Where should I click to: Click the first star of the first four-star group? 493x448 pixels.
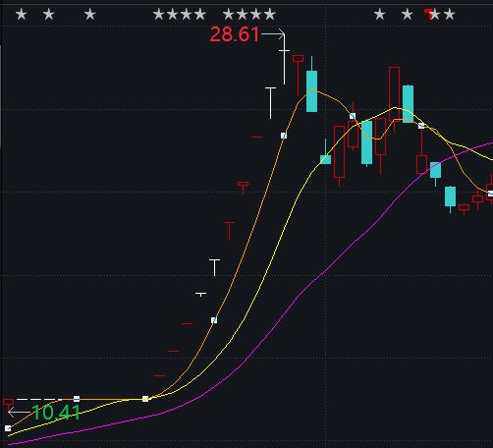(159, 15)
